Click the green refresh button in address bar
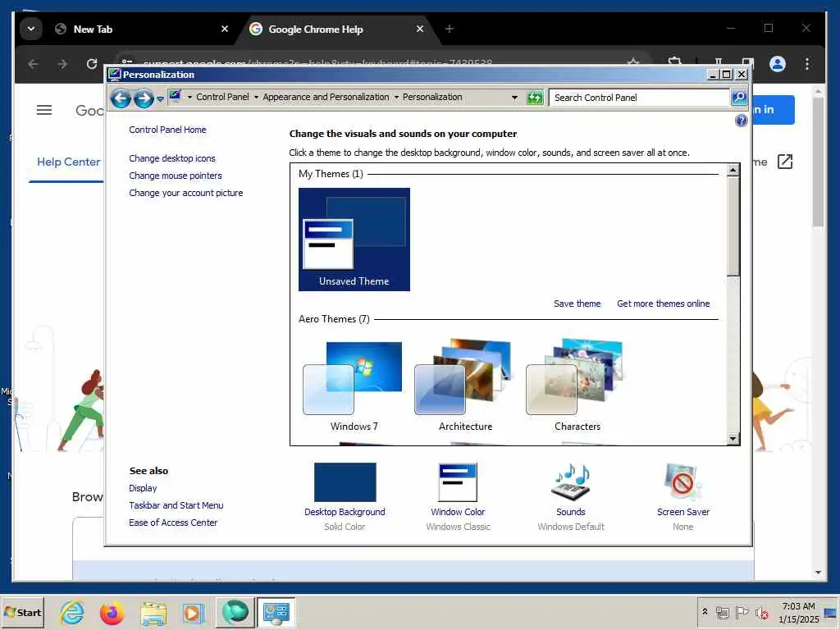This screenshot has width=840, height=630. tap(535, 98)
